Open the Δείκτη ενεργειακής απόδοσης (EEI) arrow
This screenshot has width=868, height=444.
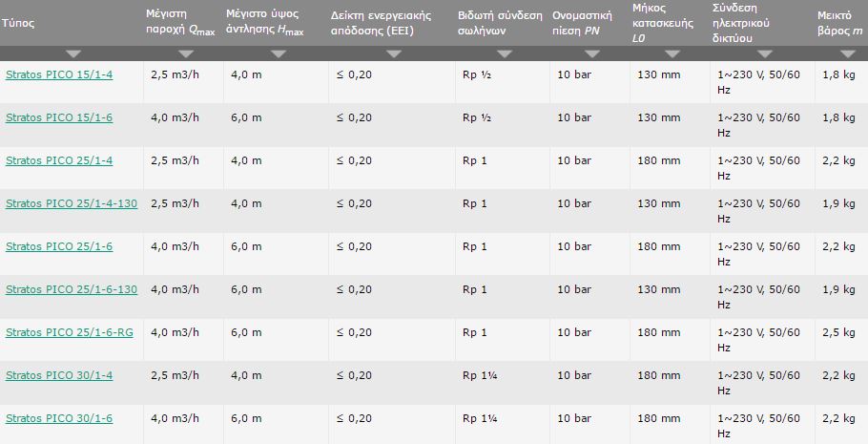point(393,54)
